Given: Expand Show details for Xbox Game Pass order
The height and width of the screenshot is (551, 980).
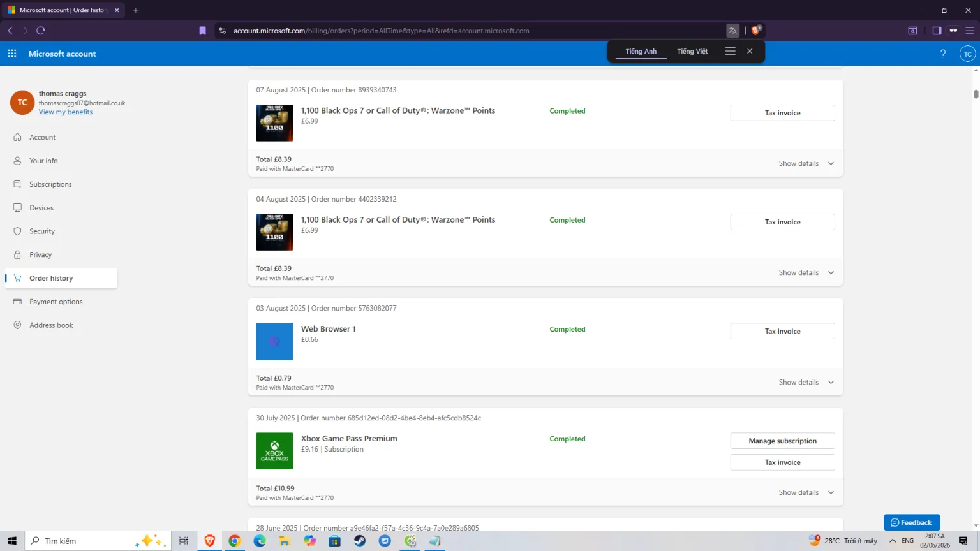Looking at the screenshot, I should (x=806, y=492).
